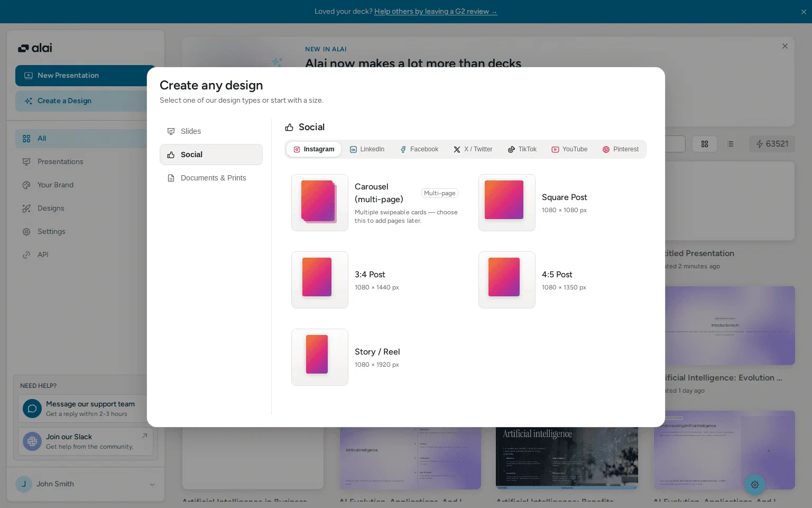Dismiss the top review banner
812x508 pixels.
click(804, 12)
